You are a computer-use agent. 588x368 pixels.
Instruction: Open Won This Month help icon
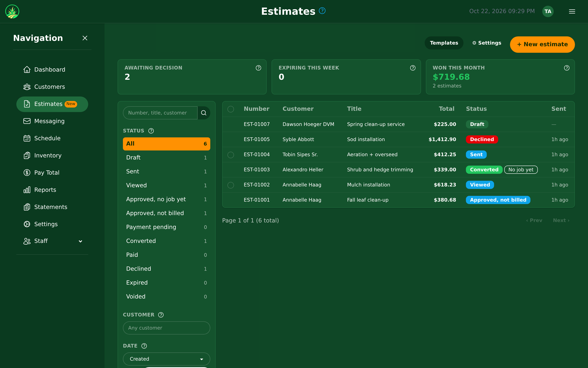pyautogui.click(x=567, y=68)
